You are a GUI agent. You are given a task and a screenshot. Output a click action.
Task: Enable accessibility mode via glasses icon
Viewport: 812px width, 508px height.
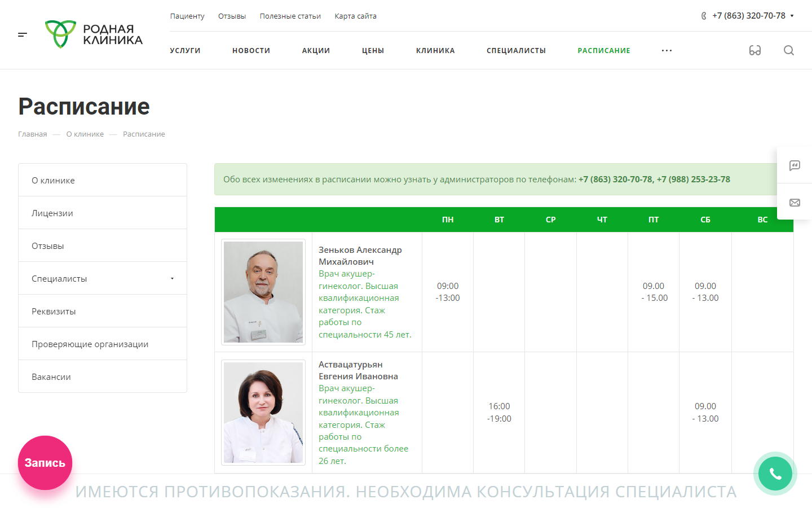coord(754,51)
